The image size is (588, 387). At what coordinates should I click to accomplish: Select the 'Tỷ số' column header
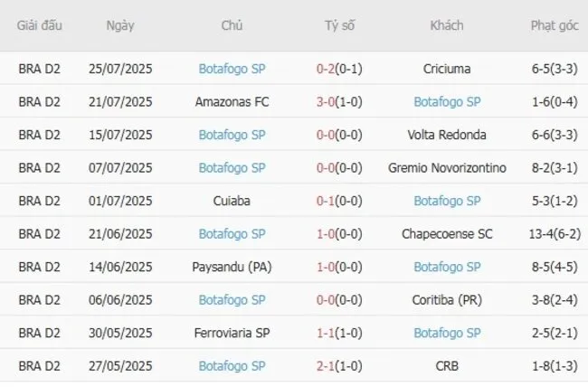pyautogui.click(x=339, y=25)
